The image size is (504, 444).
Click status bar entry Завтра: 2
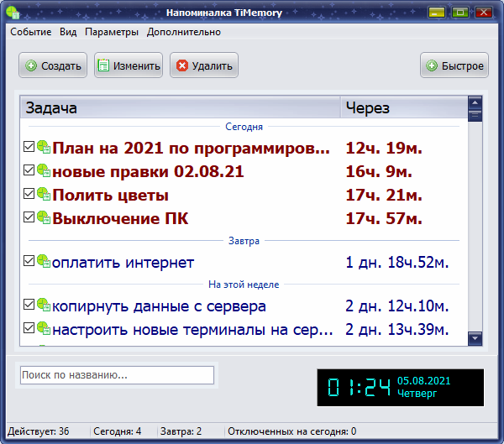pos(181,431)
